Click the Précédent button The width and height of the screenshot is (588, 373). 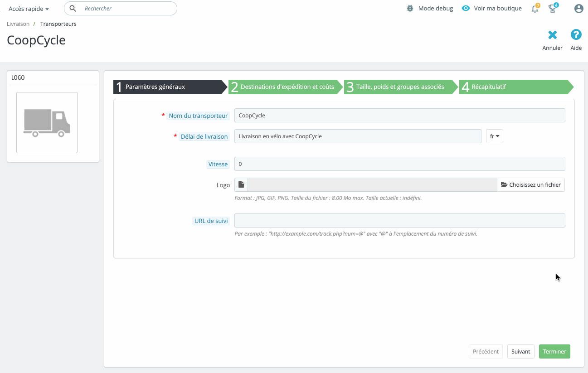pyautogui.click(x=486, y=351)
